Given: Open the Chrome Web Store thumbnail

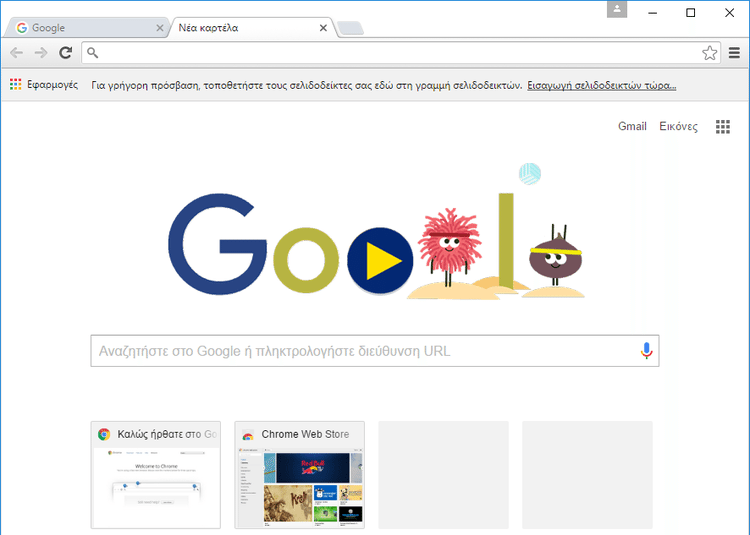Looking at the screenshot, I should tap(299, 475).
